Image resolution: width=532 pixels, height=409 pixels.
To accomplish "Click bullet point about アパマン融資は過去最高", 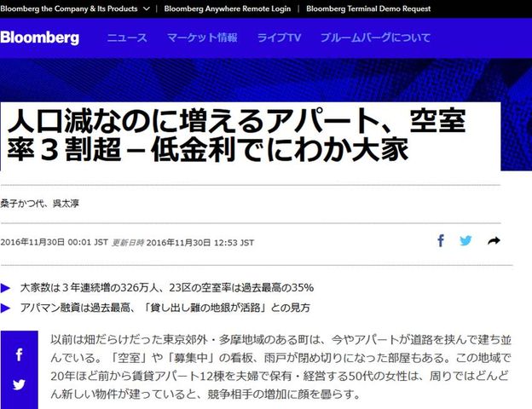I will pyautogui.click(x=165, y=308).
